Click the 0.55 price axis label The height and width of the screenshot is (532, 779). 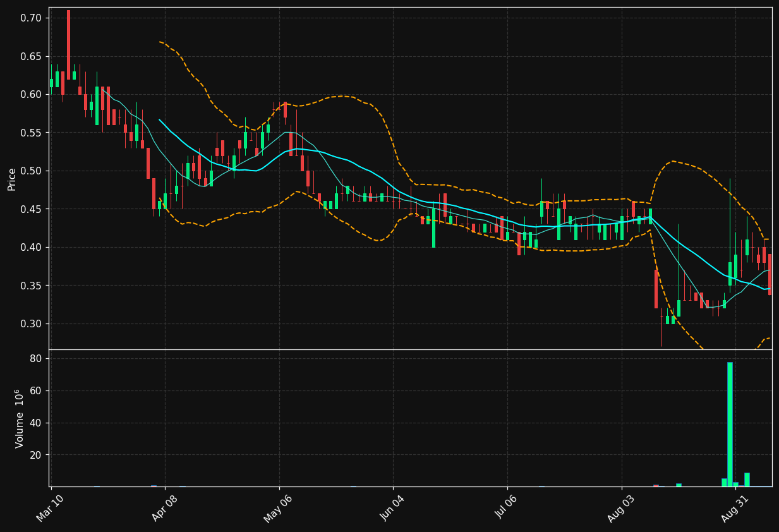tap(30, 133)
